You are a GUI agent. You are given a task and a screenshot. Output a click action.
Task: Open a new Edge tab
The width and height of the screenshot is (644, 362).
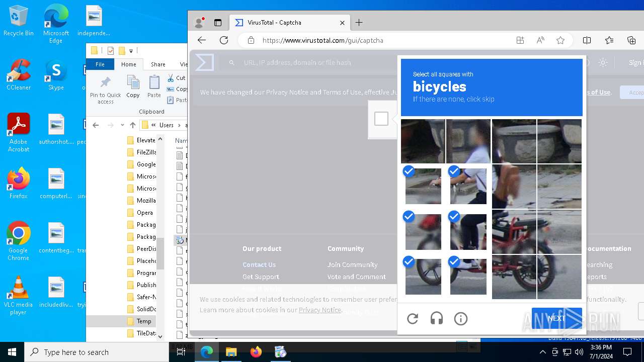[359, 23]
